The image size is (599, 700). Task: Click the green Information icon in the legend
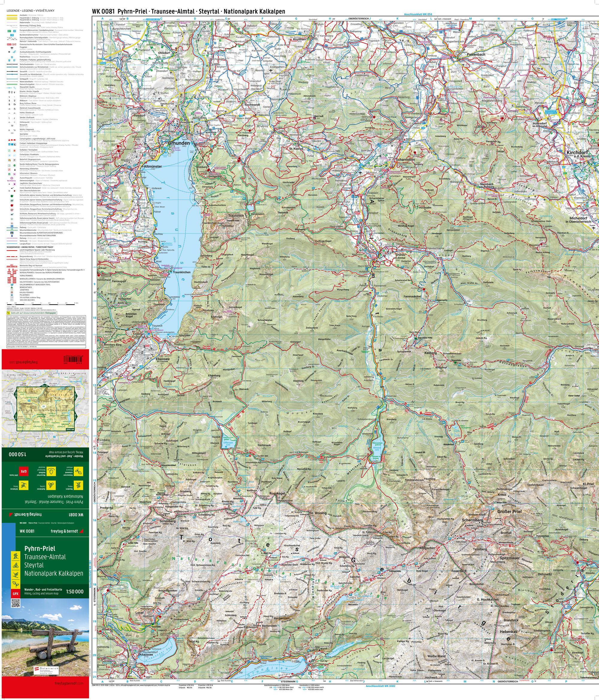pos(9,174)
